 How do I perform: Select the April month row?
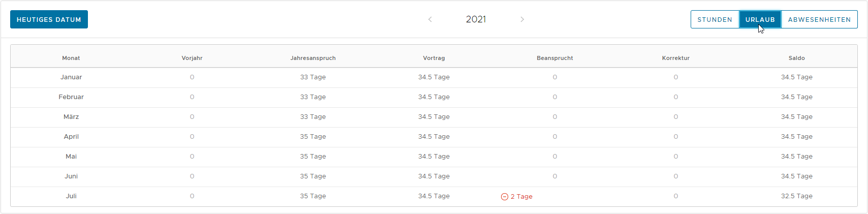[71, 137]
